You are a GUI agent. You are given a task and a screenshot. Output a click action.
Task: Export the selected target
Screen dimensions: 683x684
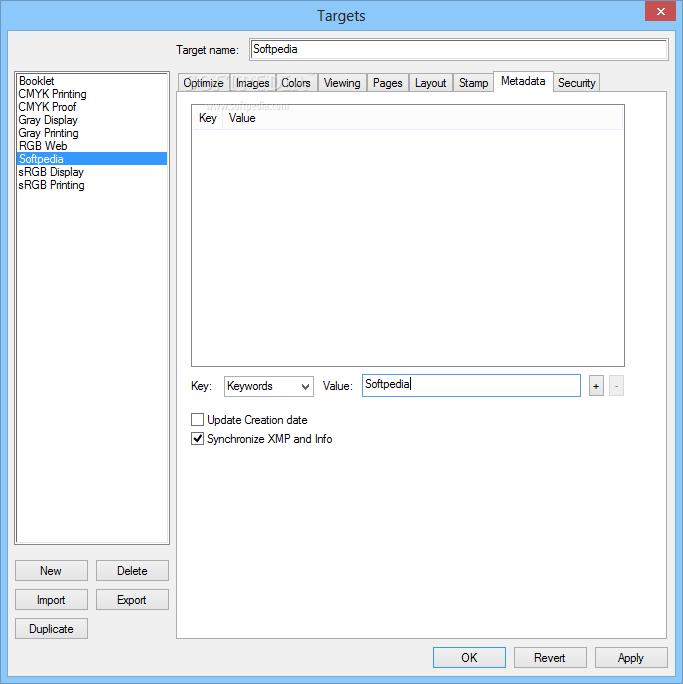(132, 600)
